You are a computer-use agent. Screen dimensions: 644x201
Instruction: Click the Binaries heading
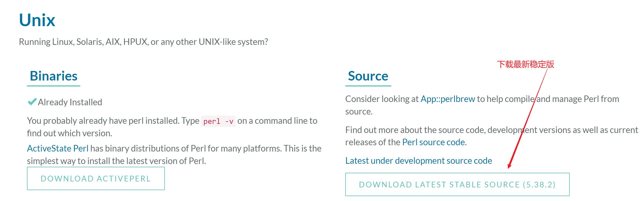pos(54,76)
